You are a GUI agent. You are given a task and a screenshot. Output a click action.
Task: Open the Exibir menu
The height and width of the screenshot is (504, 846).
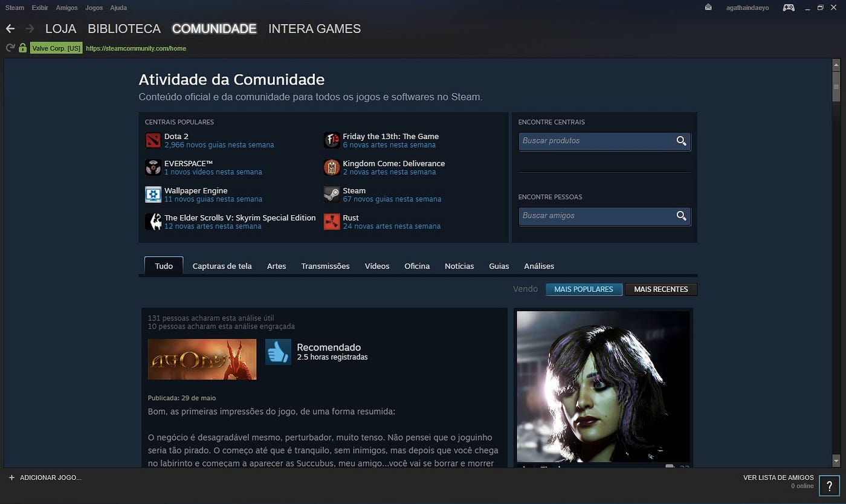tap(40, 8)
